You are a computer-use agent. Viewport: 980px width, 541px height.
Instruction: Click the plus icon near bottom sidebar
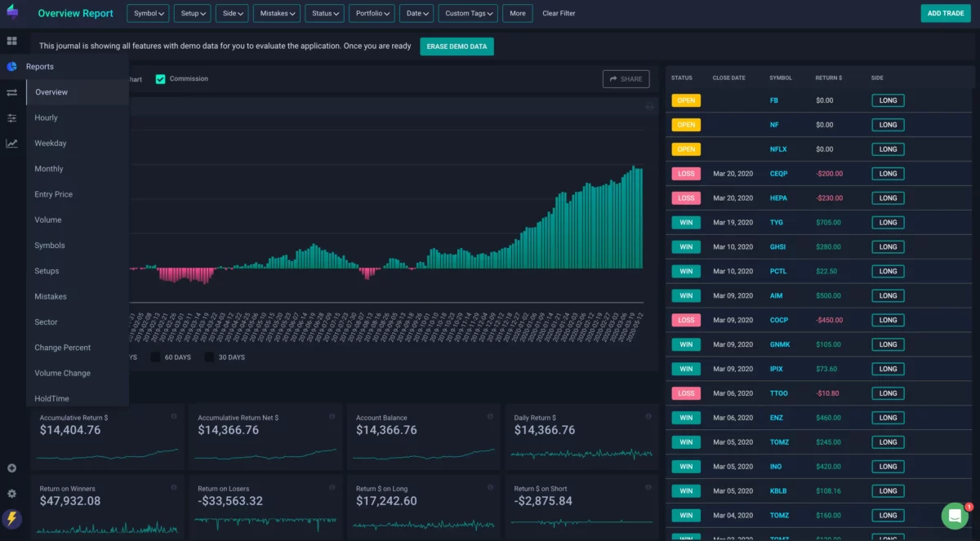click(11, 468)
